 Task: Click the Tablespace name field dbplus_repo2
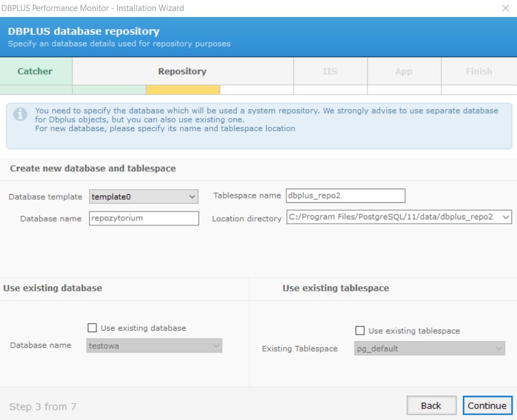345,196
